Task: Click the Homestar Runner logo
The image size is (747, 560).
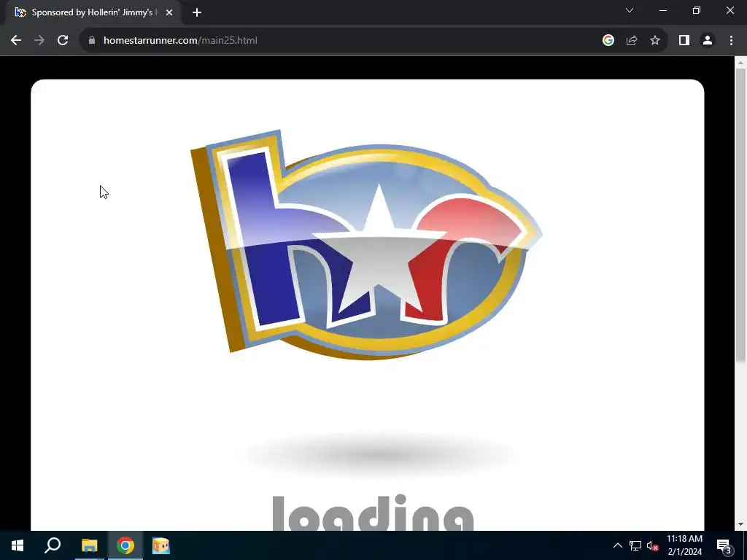Action: tap(366, 245)
